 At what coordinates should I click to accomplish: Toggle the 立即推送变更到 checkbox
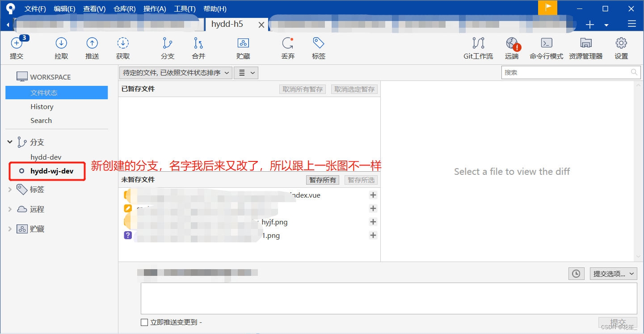[x=144, y=322]
